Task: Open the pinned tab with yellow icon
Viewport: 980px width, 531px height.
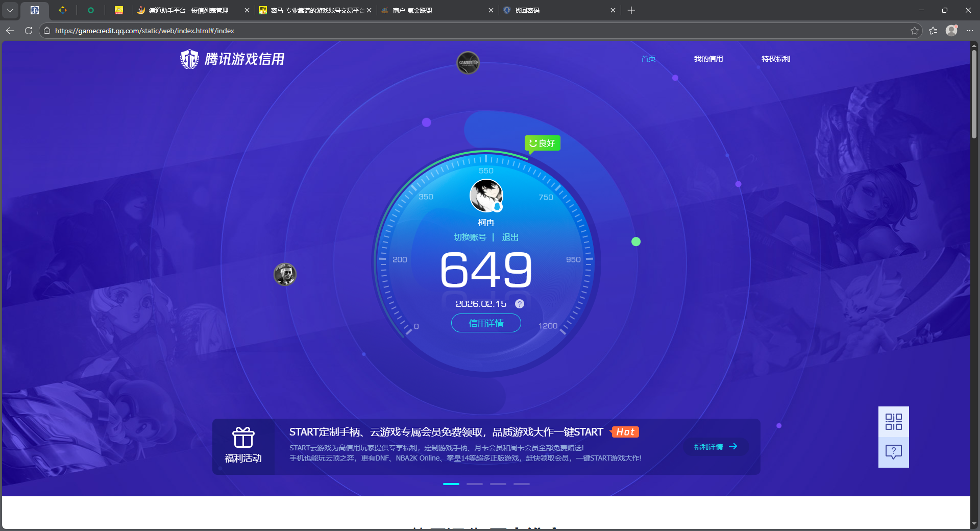Action: click(119, 10)
